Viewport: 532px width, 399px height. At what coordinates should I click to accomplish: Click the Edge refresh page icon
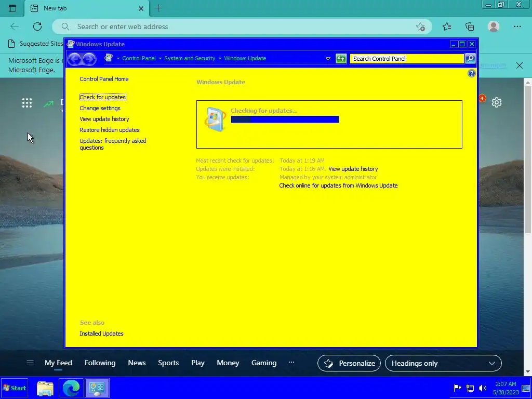(37, 26)
